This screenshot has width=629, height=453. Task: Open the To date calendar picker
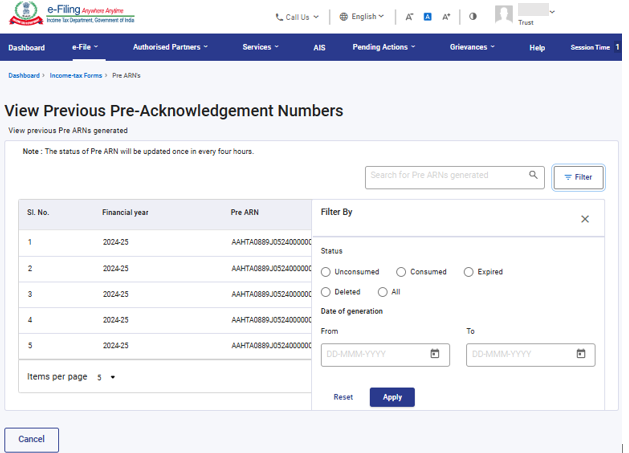(581, 354)
